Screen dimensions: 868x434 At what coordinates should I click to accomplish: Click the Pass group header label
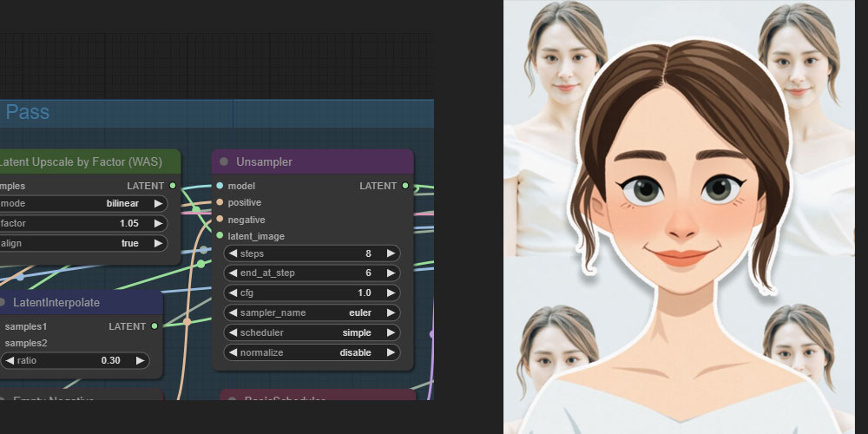[x=27, y=112]
